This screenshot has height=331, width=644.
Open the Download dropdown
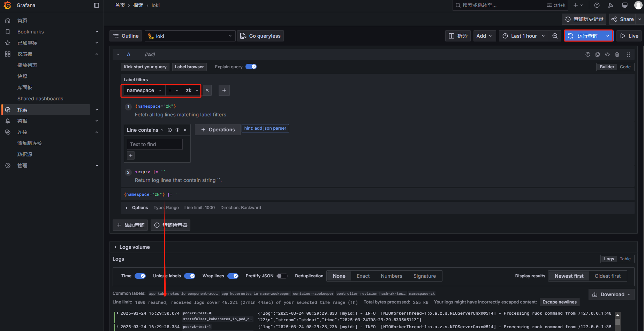point(612,294)
